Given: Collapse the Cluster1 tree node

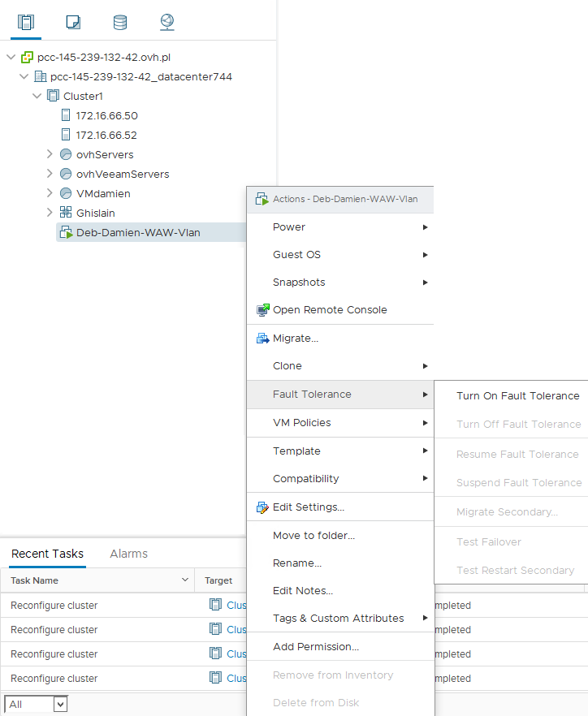Looking at the screenshot, I should [37, 96].
